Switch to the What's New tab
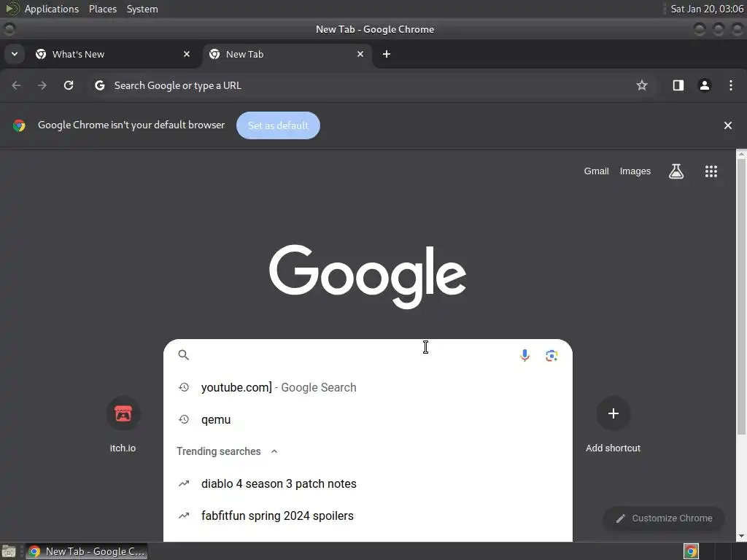747x560 pixels. 113,54
